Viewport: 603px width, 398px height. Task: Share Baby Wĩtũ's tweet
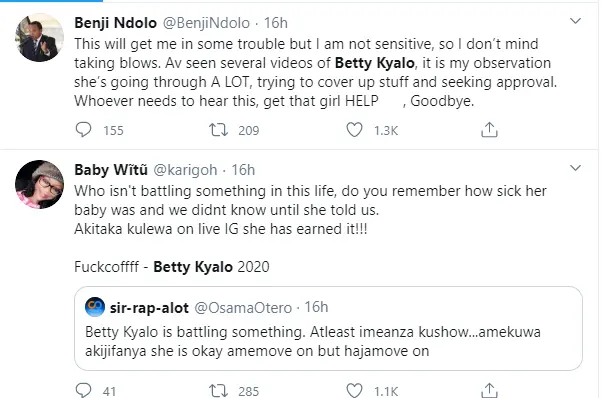[x=489, y=390]
